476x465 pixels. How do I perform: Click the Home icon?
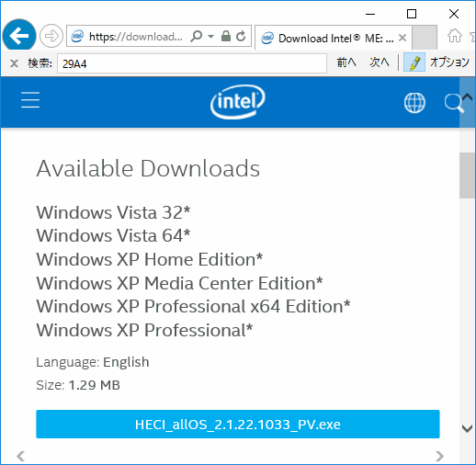point(455,36)
